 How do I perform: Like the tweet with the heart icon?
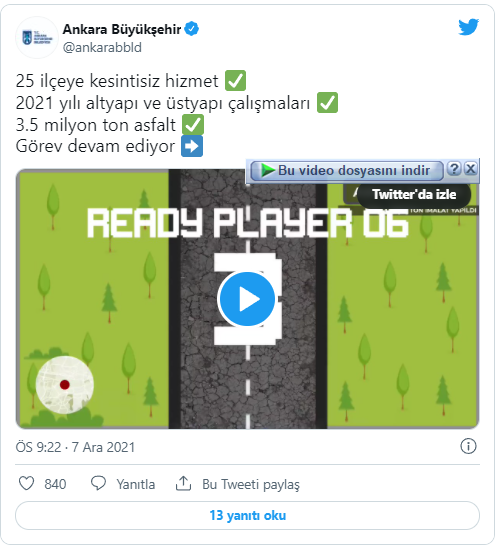tap(26, 484)
